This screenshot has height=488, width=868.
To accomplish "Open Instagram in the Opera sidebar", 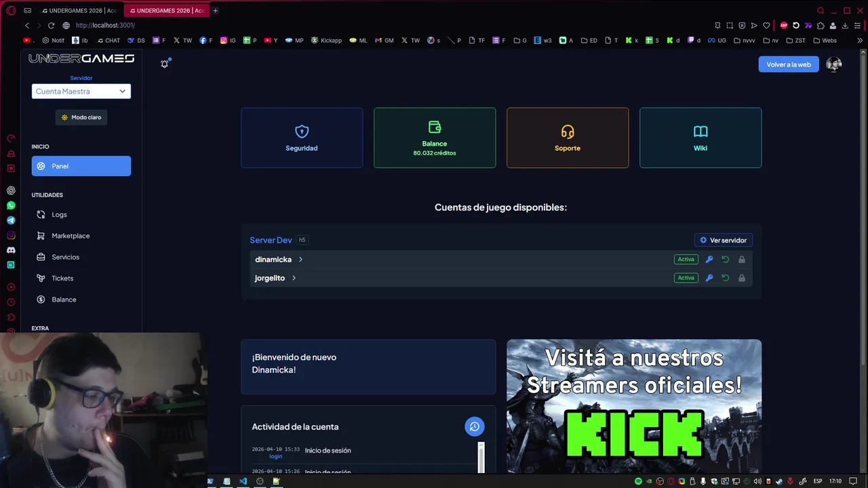I will [x=11, y=235].
